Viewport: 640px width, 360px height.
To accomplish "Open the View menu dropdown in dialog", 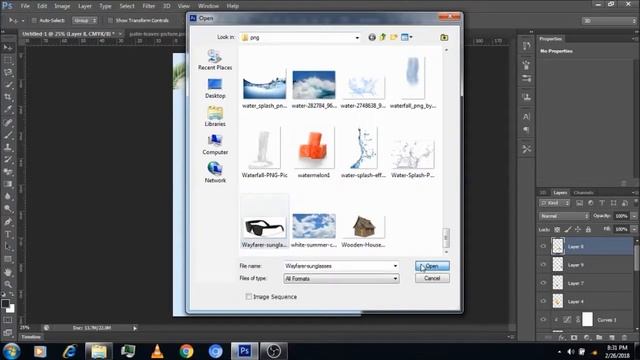I will click(x=407, y=37).
